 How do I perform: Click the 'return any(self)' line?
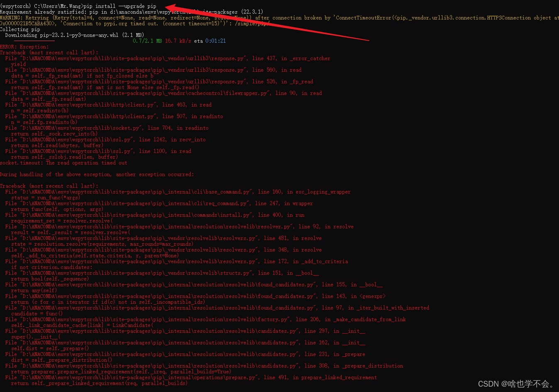(34, 290)
